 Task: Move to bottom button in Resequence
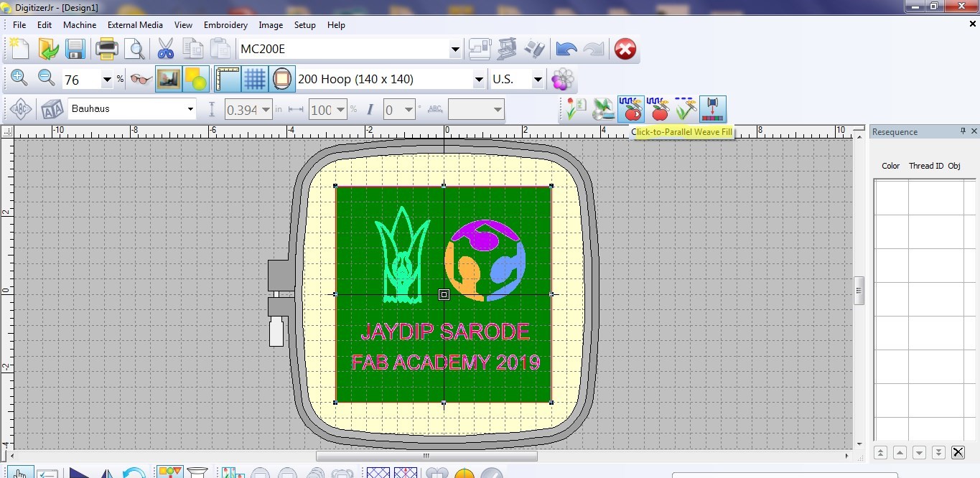[938, 452]
